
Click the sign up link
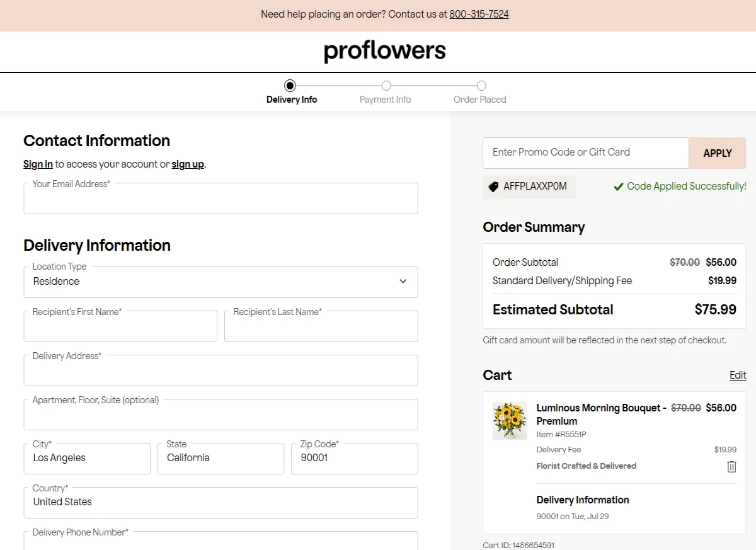pyautogui.click(x=188, y=164)
